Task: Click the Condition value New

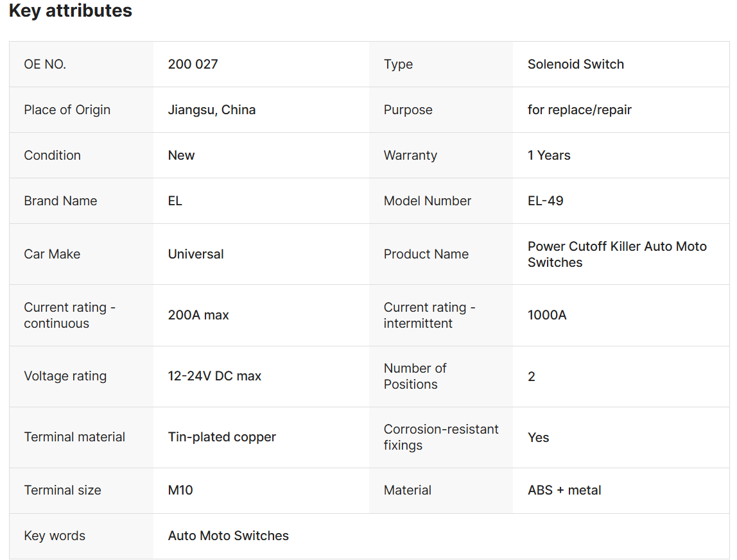Action: click(181, 155)
